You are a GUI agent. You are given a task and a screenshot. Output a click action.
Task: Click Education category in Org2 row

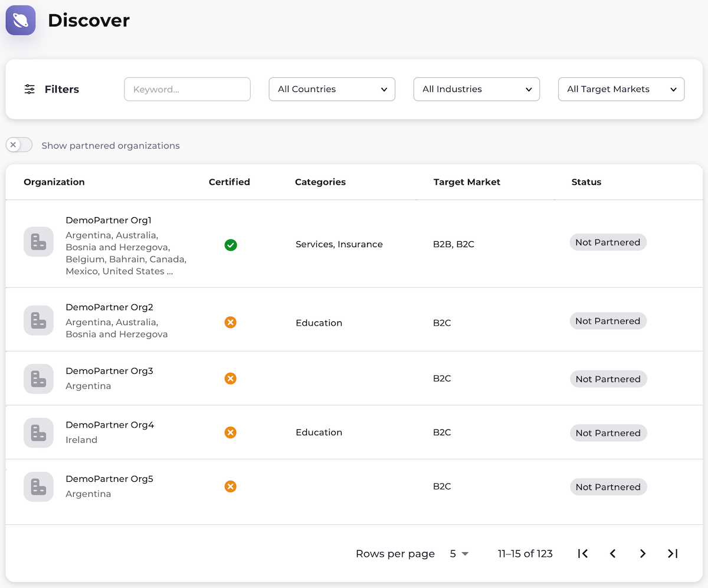(319, 323)
